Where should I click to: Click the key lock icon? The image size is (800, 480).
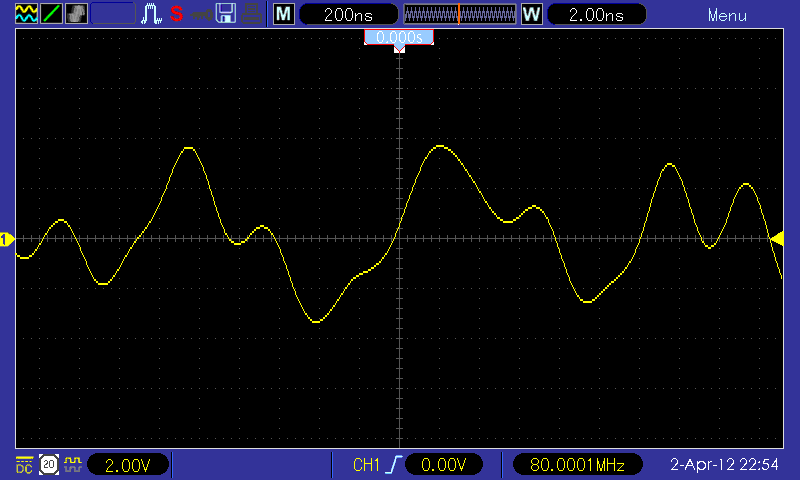point(201,15)
